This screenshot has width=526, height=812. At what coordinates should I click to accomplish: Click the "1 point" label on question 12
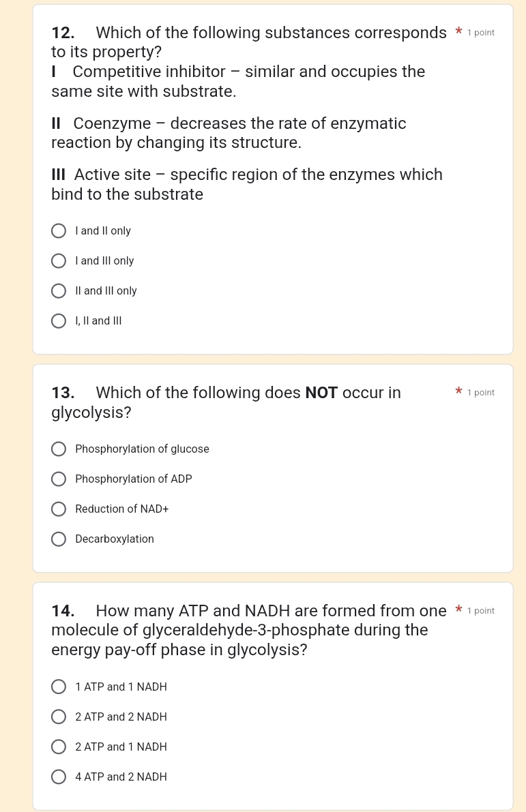[481, 32]
